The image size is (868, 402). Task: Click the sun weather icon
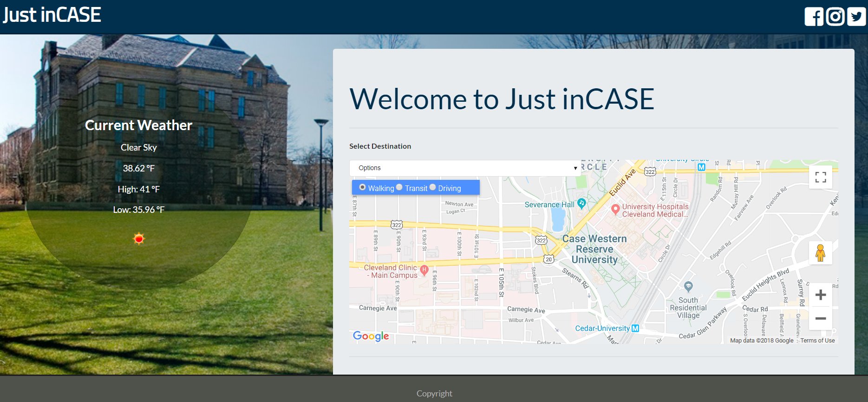coord(139,239)
